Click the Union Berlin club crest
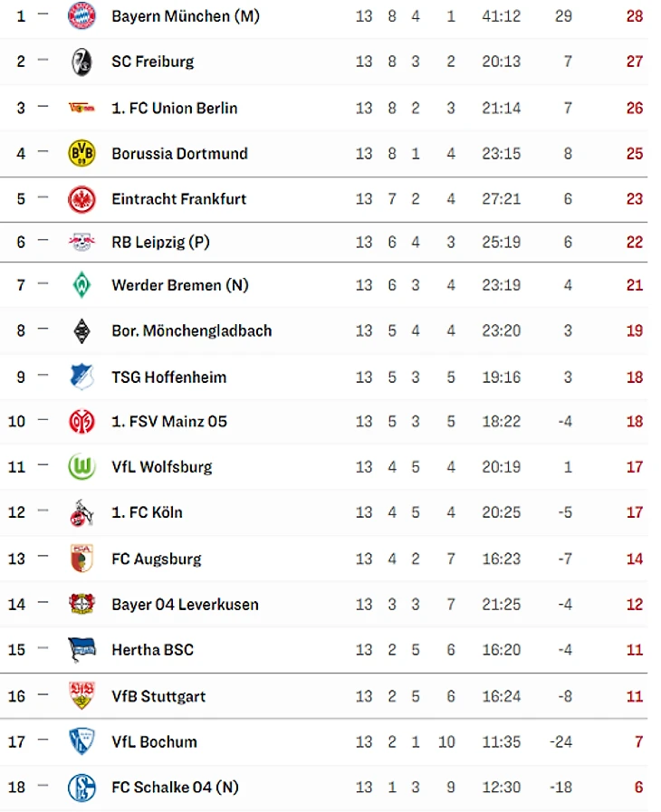This screenshot has width=661, height=812. [81, 108]
